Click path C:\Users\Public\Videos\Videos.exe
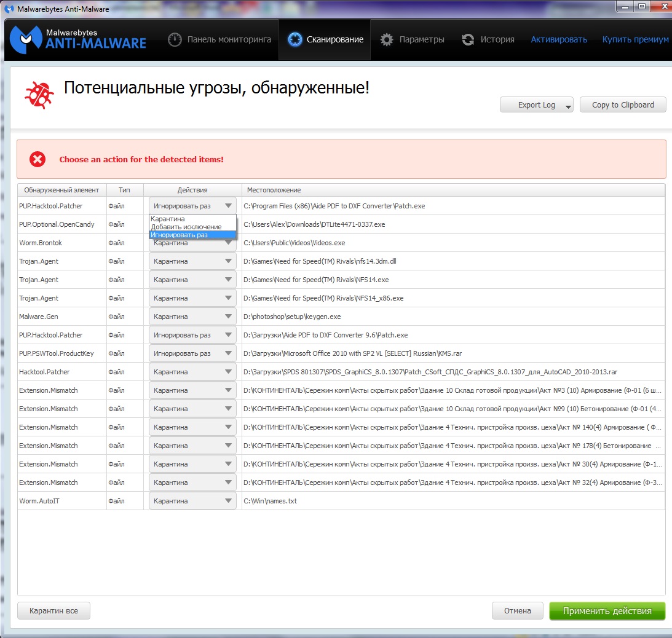This screenshot has height=638, width=672. (294, 243)
